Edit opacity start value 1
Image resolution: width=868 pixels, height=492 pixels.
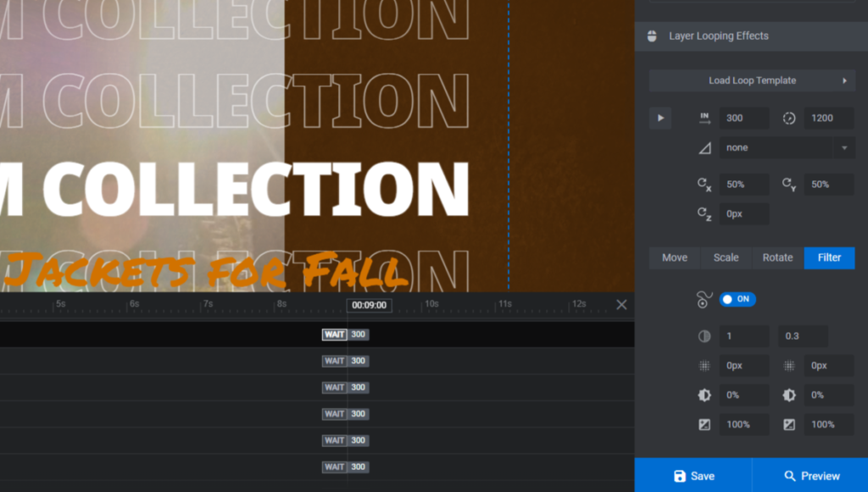tap(744, 336)
